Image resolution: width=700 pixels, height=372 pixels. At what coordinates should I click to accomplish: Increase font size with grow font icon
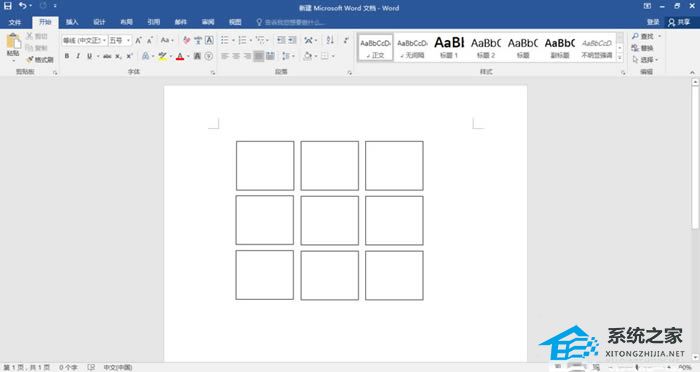tap(138, 40)
